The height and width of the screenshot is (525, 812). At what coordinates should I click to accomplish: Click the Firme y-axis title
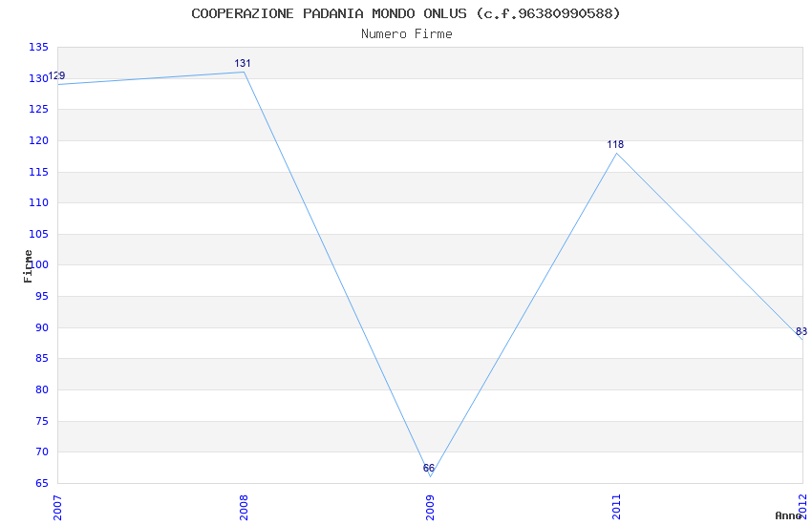click(x=28, y=266)
